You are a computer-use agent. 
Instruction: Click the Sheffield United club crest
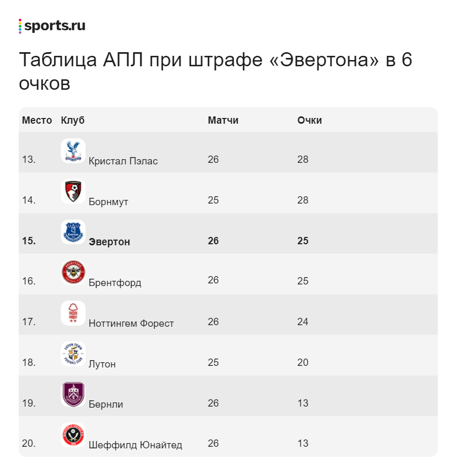[x=73, y=435]
